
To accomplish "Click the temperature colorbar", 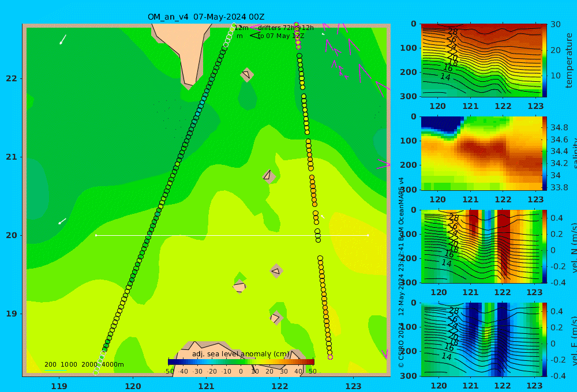I will click(544, 61).
